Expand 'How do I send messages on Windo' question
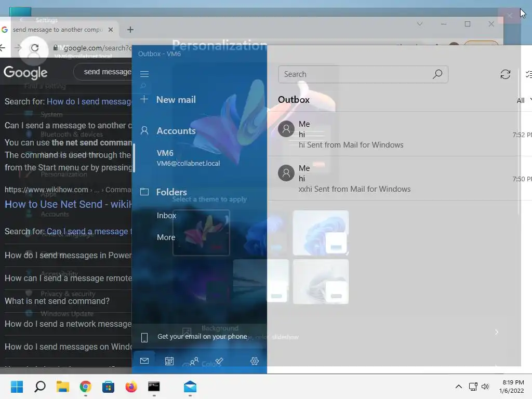 pyautogui.click(x=68, y=347)
